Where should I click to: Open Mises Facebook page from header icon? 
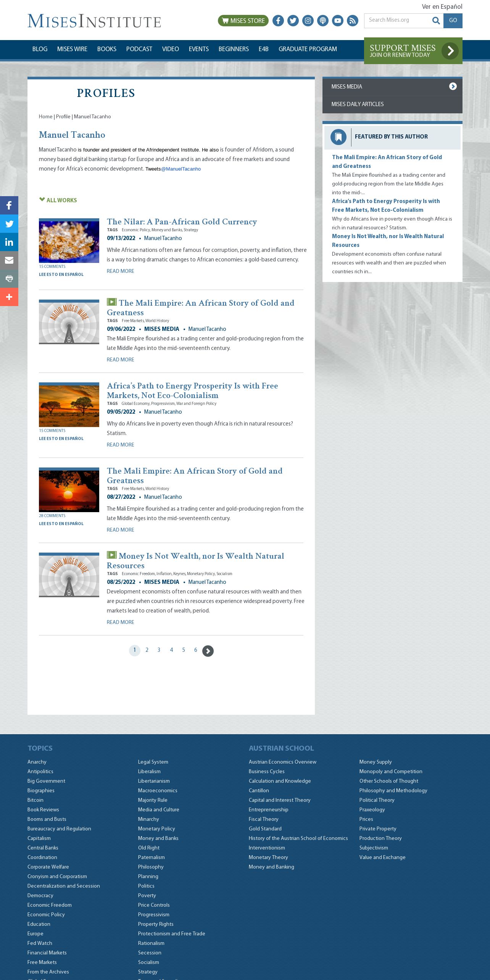click(x=278, y=21)
